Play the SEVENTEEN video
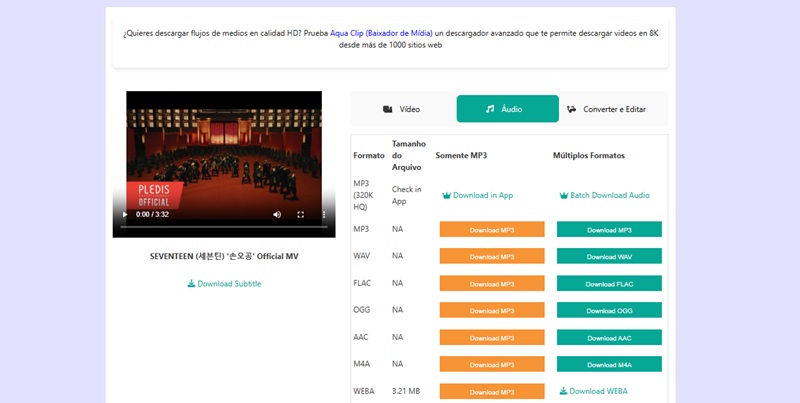Screen dimensions: 800x403 click(125, 214)
